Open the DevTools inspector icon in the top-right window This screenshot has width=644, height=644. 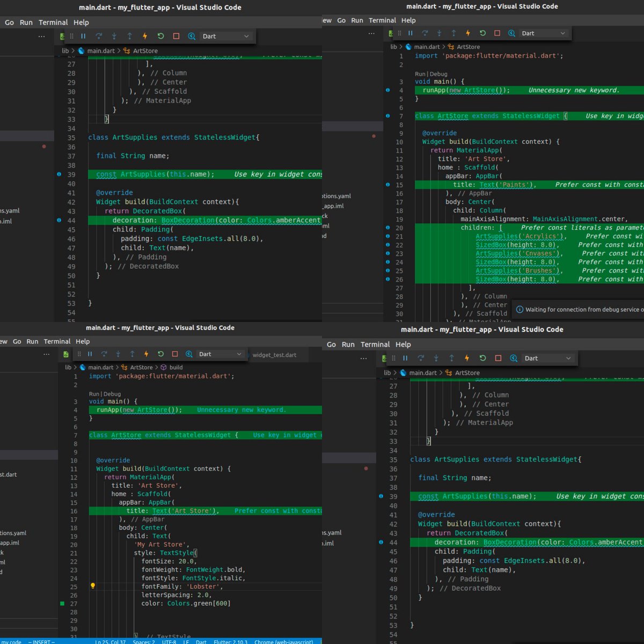tap(512, 33)
